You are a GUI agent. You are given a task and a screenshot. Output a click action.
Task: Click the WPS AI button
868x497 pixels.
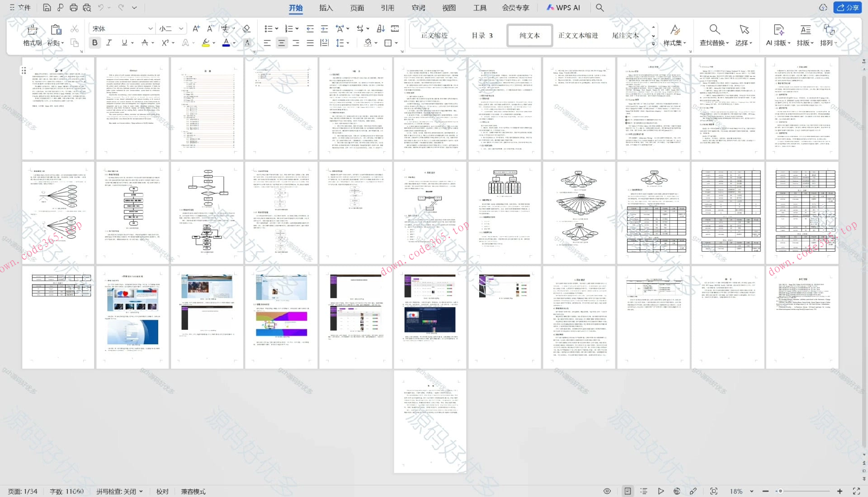click(563, 8)
